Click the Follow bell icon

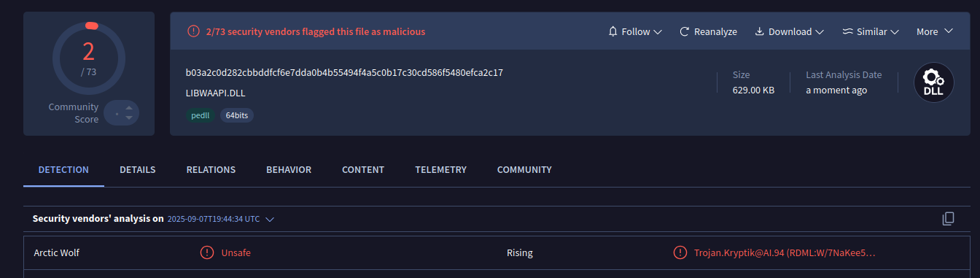pyautogui.click(x=612, y=31)
